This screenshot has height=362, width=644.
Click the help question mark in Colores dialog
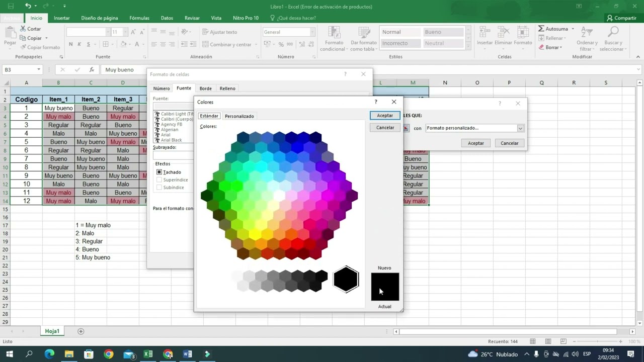[x=375, y=102]
